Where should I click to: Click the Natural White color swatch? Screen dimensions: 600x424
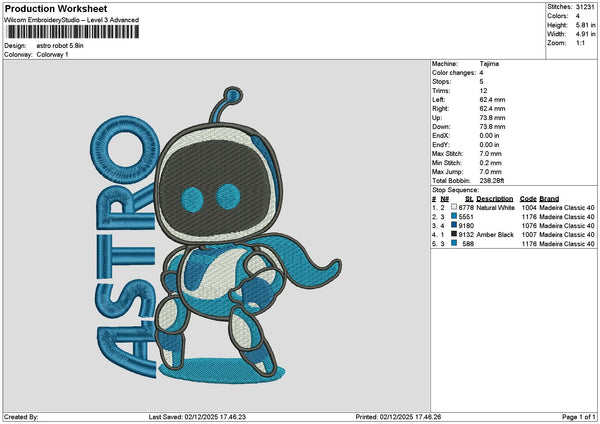[453, 208]
